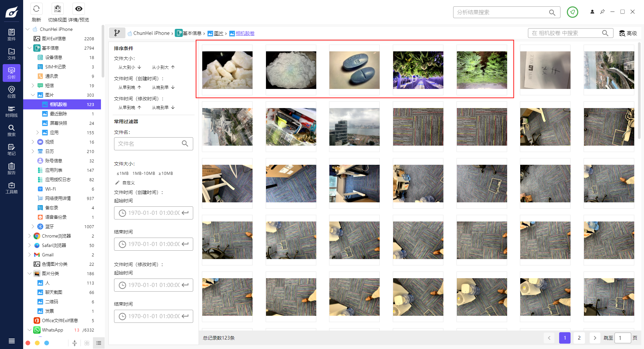This screenshot has height=349, width=644.
Task: Select 相机胶卷 in the tree
Action: 62,104
